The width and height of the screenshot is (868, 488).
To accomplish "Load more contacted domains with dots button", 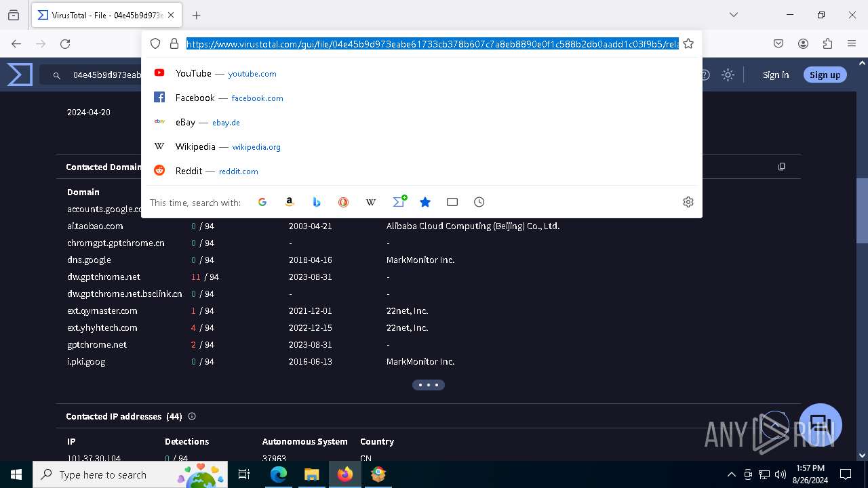I will coord(429,385).
